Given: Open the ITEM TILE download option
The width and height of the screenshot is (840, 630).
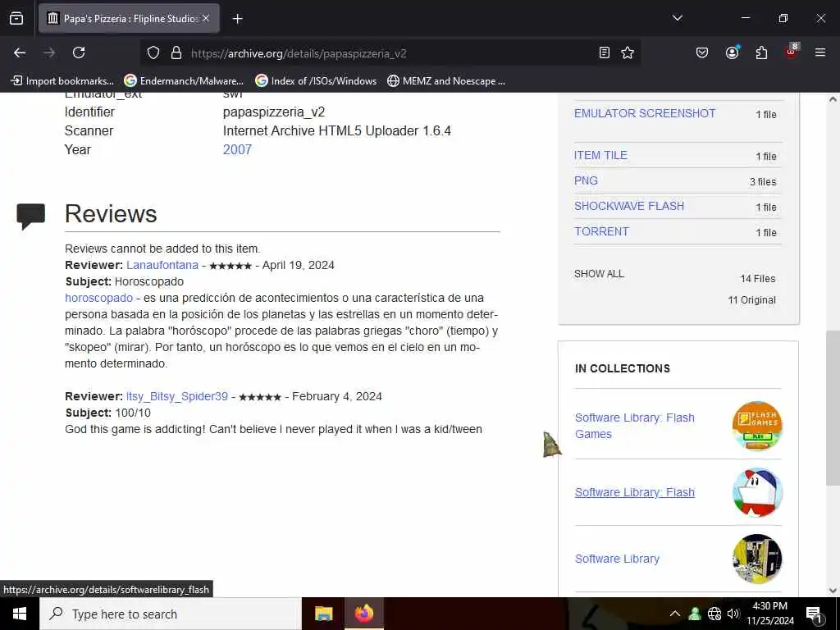Looking at the screenshot, I should tap(600, 155).
